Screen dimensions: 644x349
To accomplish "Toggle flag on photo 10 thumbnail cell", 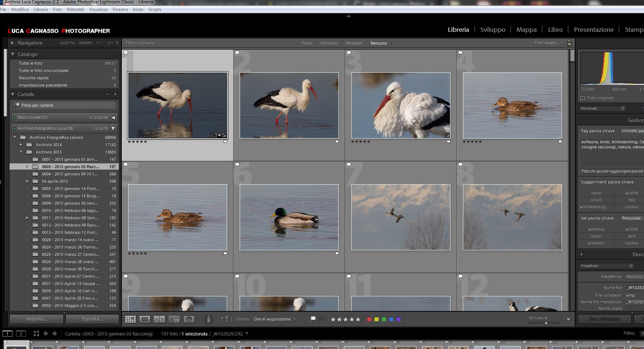I will 237,277.
